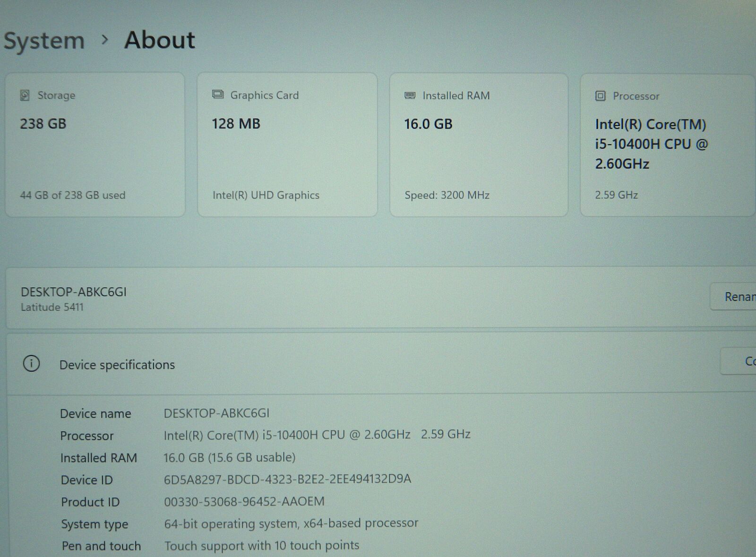Screen dimensions: 756x557
Task: Open the Processor i5-10400H card
Action: 666,145
